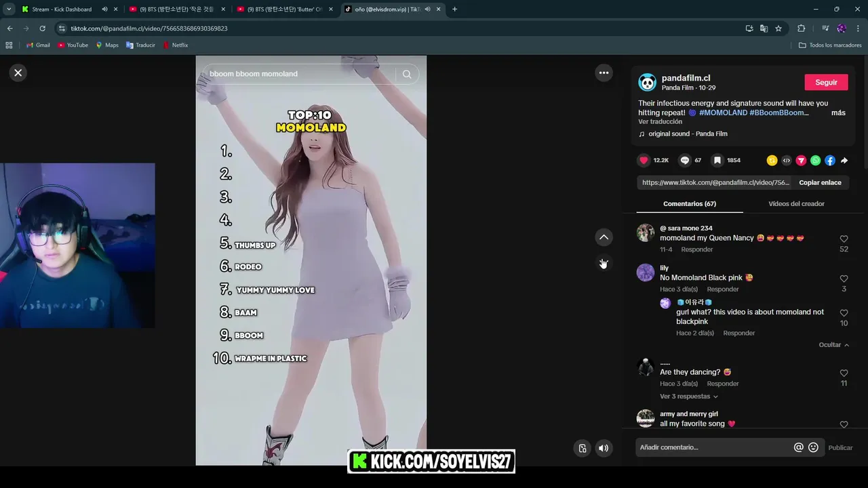The width and height of the screenshot is (868, 488).
Task: Like the 'Are they dancing?' comment
Action: tap(844, 373)
